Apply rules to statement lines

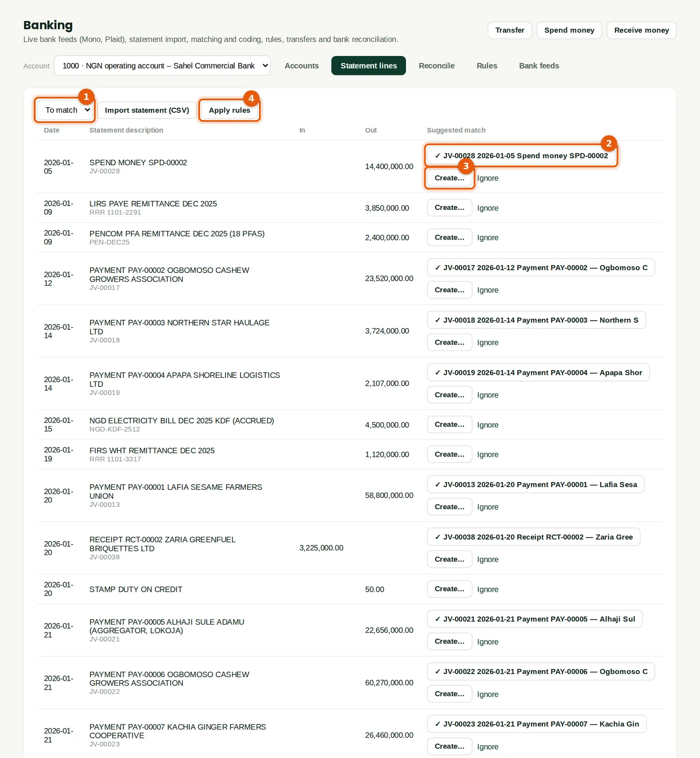(x=229, y=110)
